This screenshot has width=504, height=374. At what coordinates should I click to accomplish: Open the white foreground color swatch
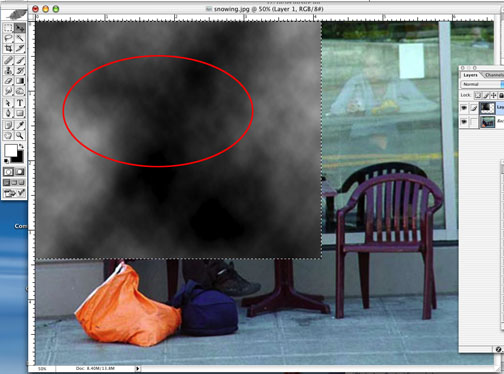click(10, 150)
